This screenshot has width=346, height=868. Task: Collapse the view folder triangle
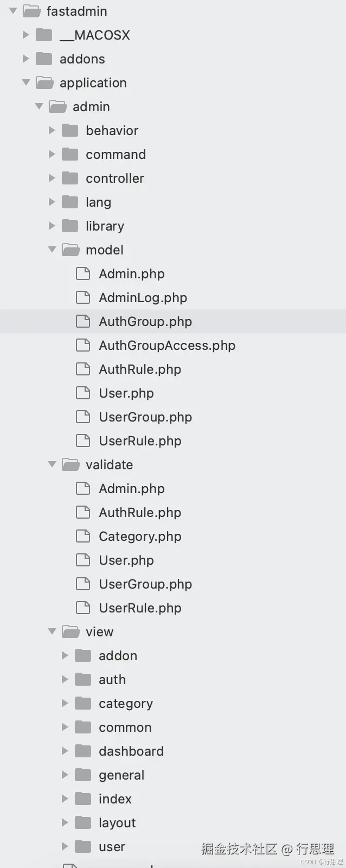coord(52,631)
